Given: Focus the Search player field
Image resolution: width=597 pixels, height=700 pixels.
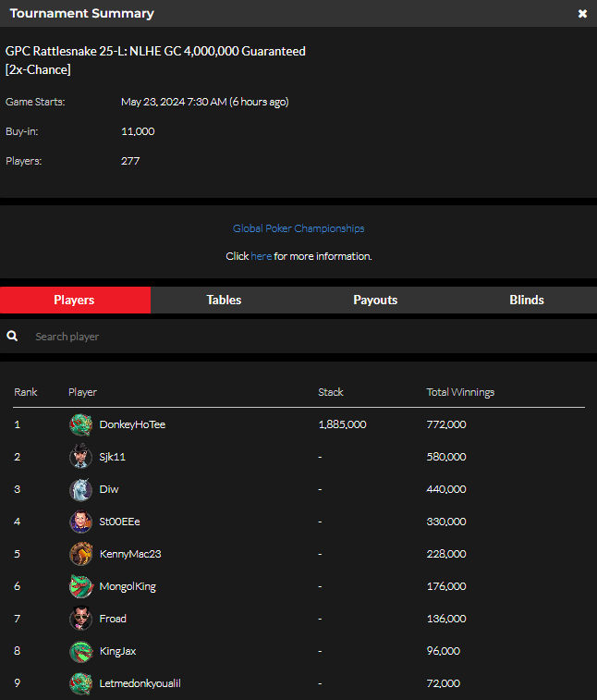Looking at the screenshot, I should 298,337.
